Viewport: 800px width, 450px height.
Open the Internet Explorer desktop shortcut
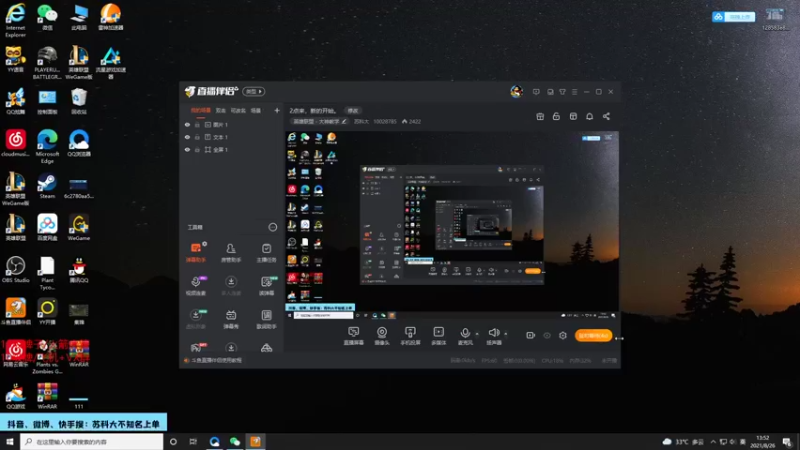[x=15, y=20]
